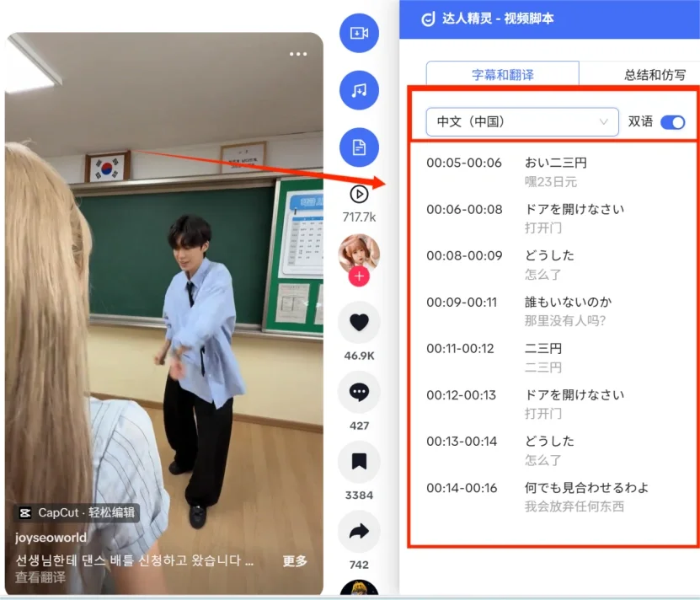Select the music note icon
700x600 pixels.
[359, 90]
